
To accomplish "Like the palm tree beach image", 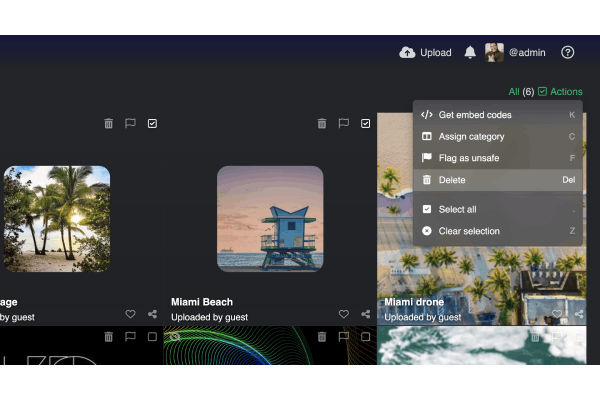I will click(x=131, y=314).
